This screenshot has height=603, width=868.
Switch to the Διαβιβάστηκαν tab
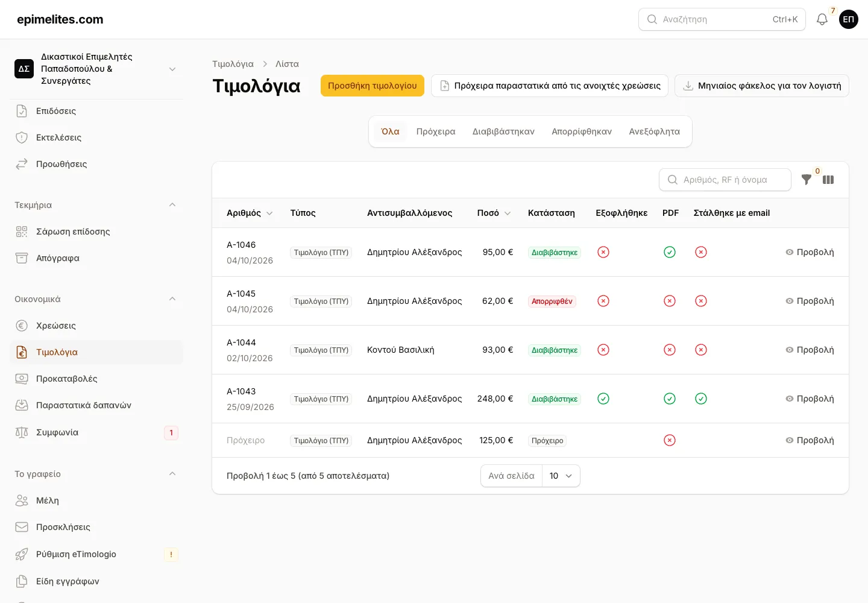503,131
